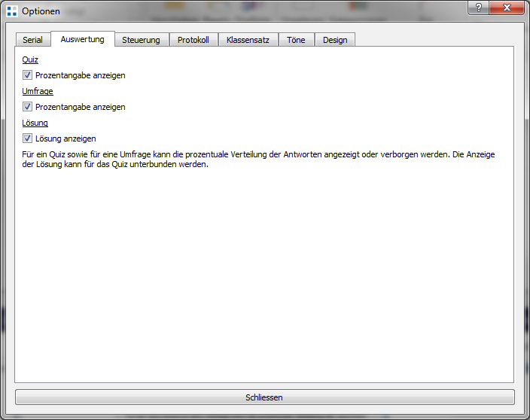The height and width of the screenshot is (420, 530).
Task: Select the Auswertung tab
Action: [82, 39]
